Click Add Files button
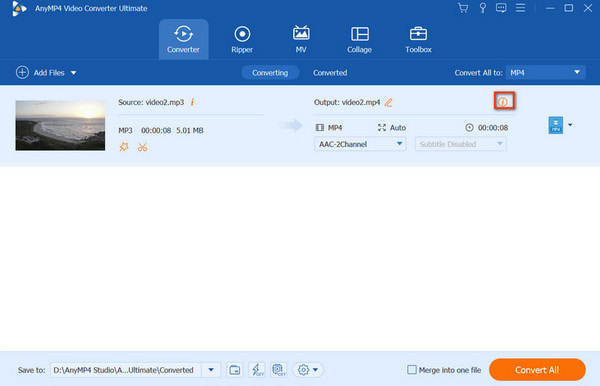600x386 pixels. [x=40, y=72]
